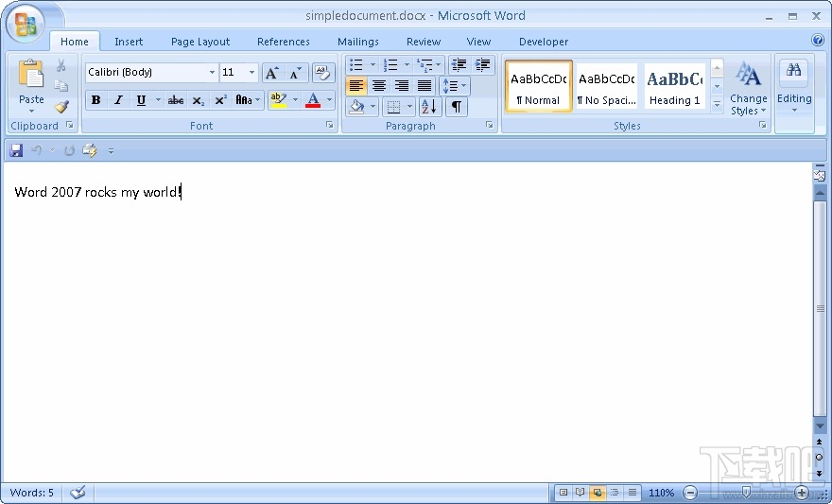Image resolution: width=832 pixels, height=504 pixels.
Task: Apply the Heading 1 style
Action: pos(674,87)
